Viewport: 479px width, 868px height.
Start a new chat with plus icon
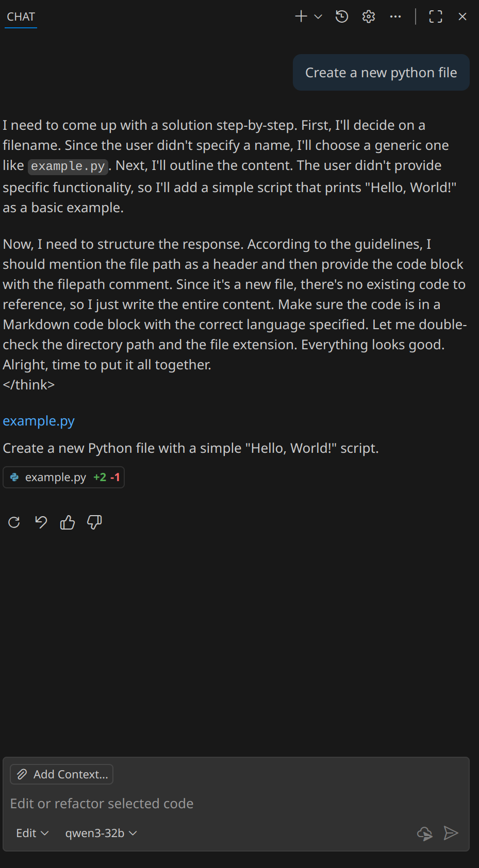301,16
